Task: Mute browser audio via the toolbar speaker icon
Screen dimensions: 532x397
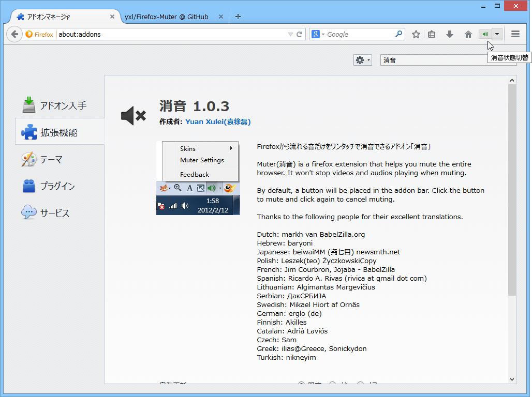Action: point(485,34)
